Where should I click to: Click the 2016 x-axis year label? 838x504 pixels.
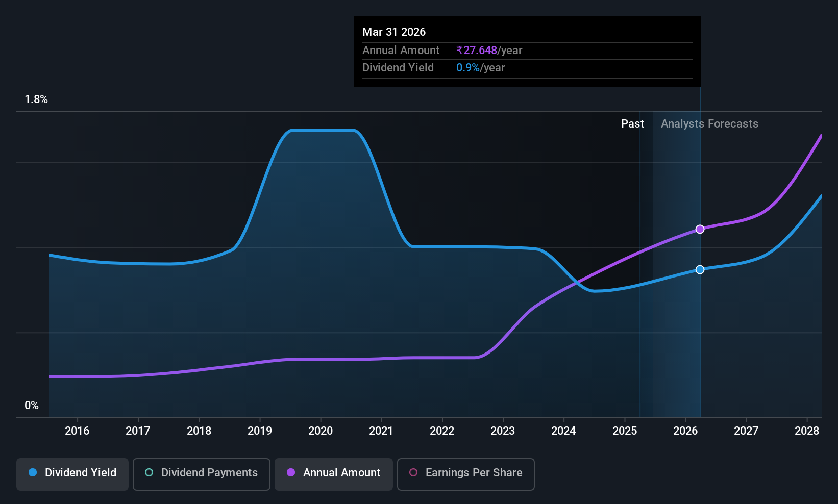point(77,431)
